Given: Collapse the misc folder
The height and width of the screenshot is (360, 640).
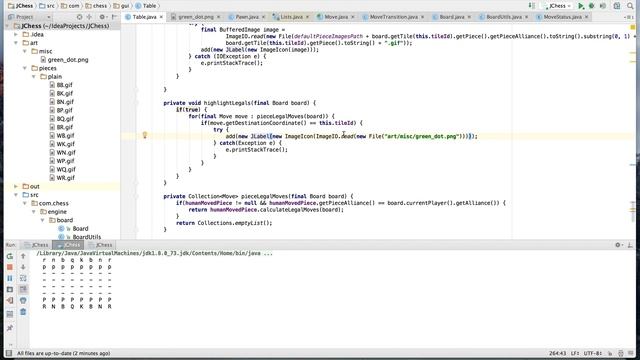Looking at the screenshot, I should (x=25, y=51).
